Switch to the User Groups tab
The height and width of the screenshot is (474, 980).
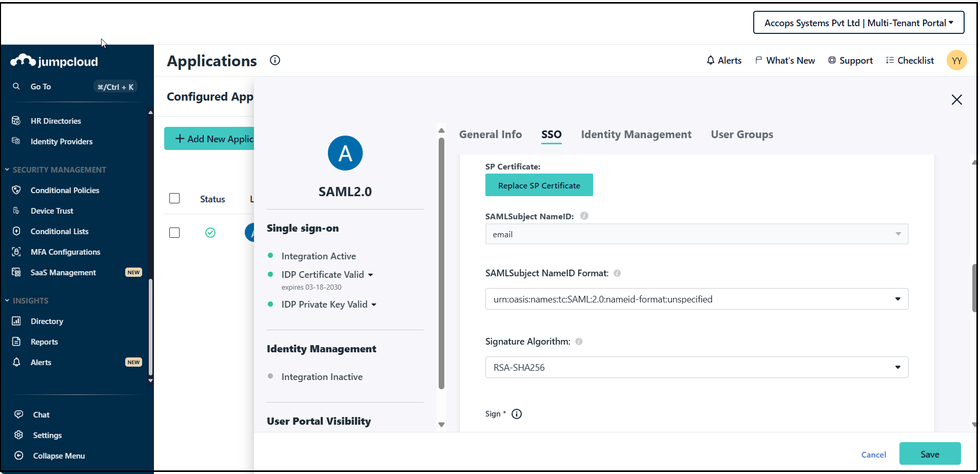pyautogui.click(x=741, y=135)
